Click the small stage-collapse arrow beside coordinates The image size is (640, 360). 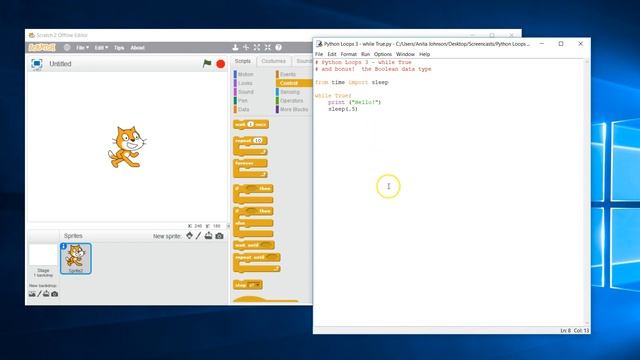tap(228, 226)
